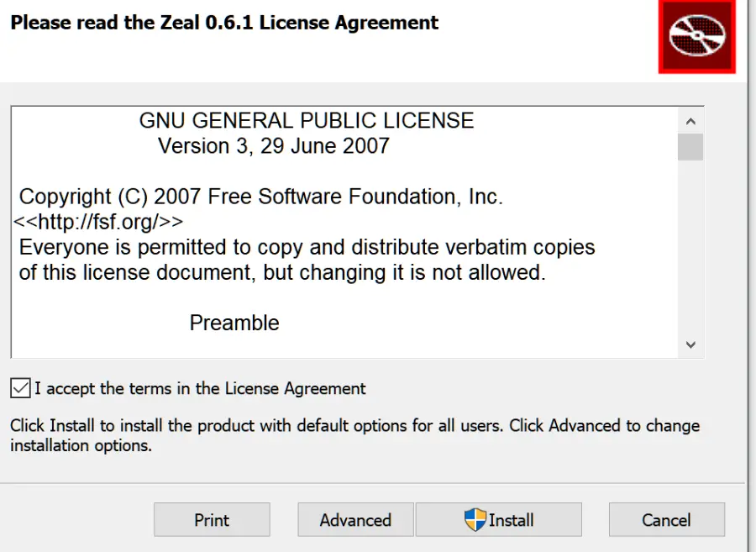Click the scroll up arrow in license box
This screenshot has height=552, width=756.
690,121
